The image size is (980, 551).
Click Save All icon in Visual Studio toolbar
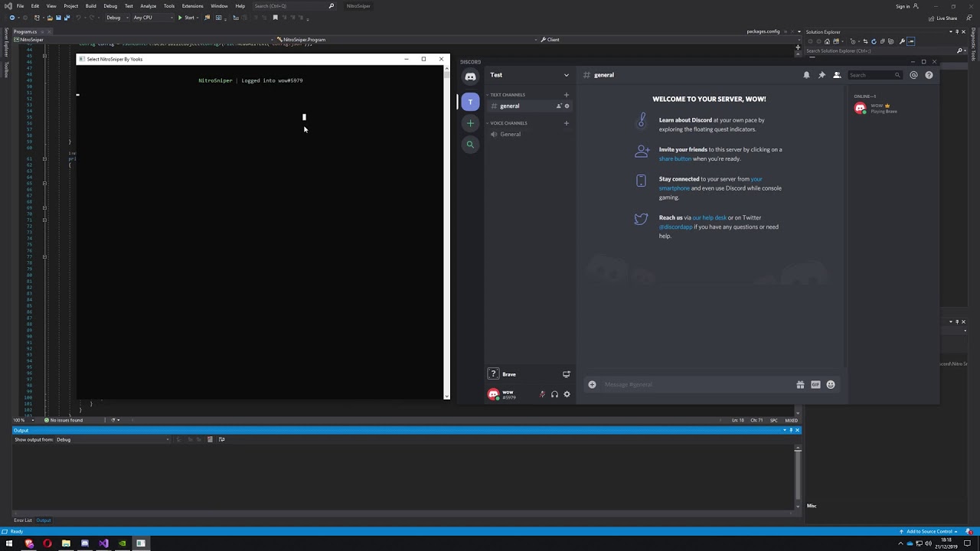[x=66, y=18]
